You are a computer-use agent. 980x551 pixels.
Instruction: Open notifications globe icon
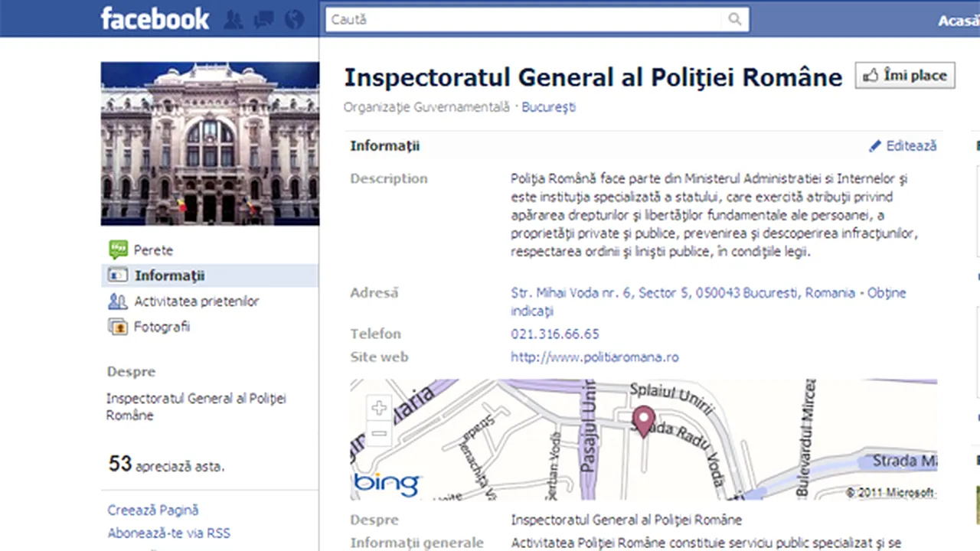[x=295, y=19]
